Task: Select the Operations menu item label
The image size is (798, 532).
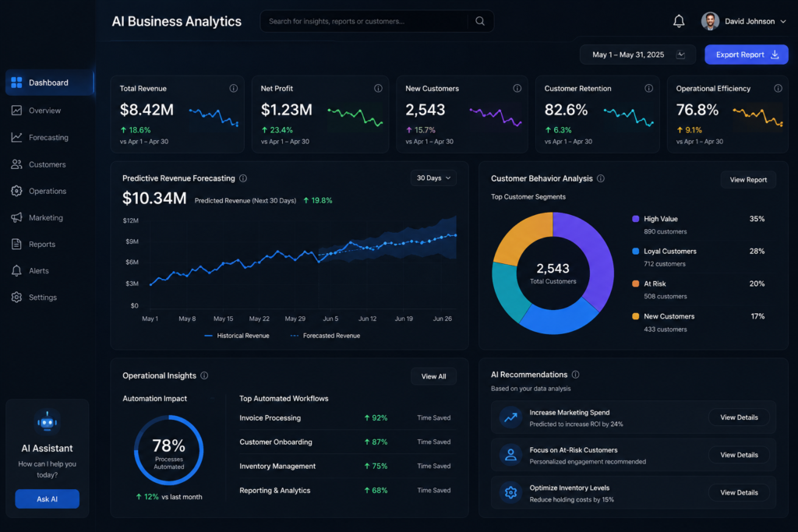Action: 48,192
